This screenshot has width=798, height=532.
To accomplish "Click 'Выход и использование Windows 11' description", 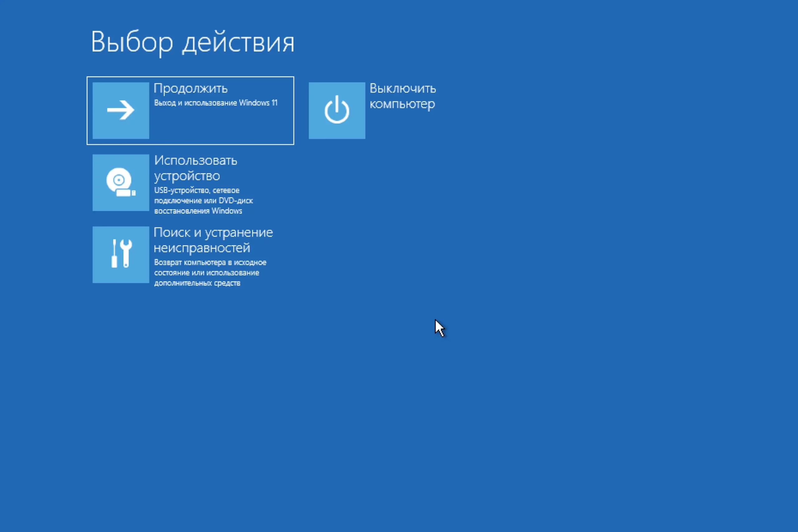I will coord(215,103).
